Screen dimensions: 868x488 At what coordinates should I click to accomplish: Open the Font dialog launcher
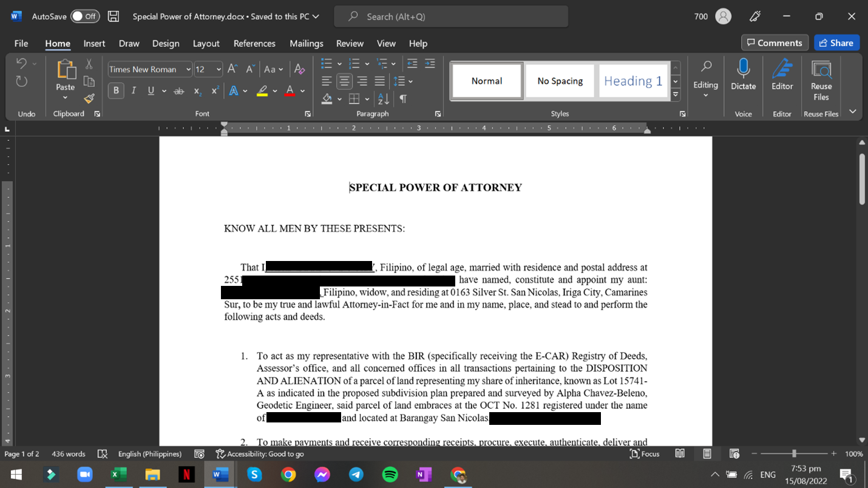pyautogui.click(x=308, y=114)
